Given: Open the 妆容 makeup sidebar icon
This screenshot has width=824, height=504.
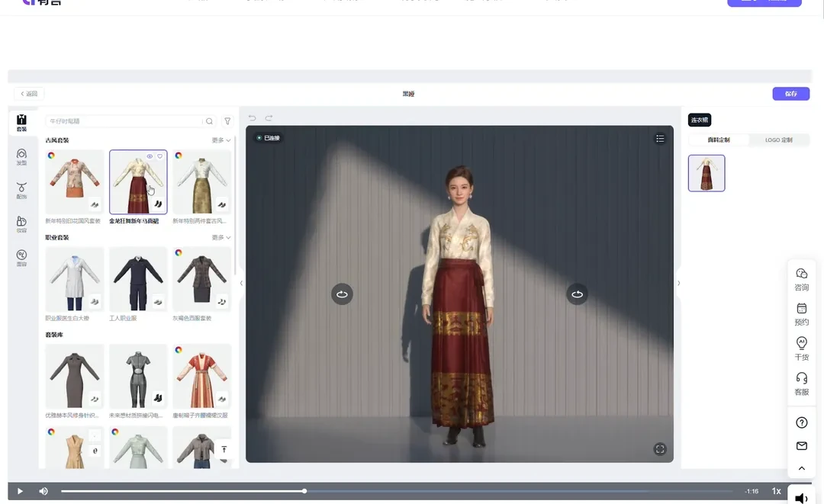Looking at the screenshot, I should click(x=21, y=224).
